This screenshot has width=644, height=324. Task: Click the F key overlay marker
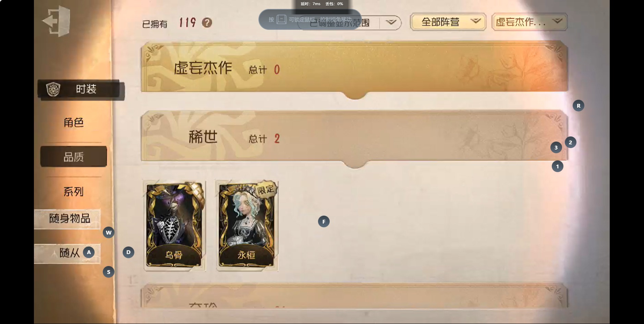point(324,221)
